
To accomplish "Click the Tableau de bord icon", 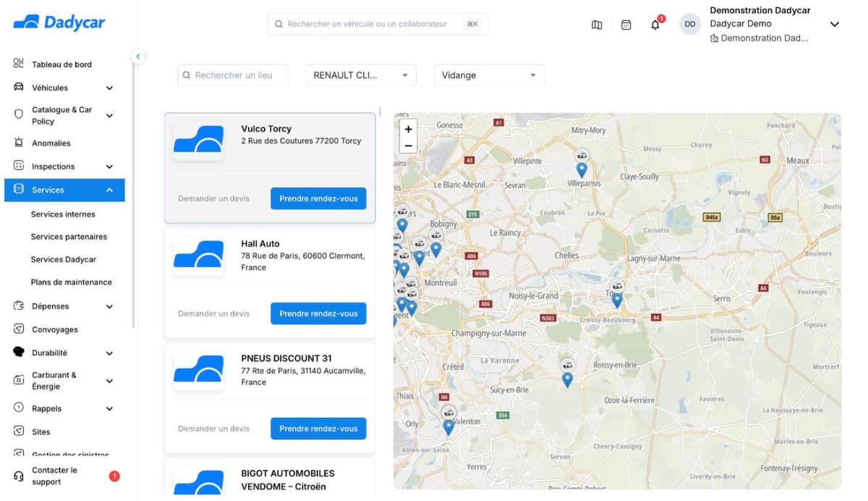I will pyautogui.click(x=19, y=64).
